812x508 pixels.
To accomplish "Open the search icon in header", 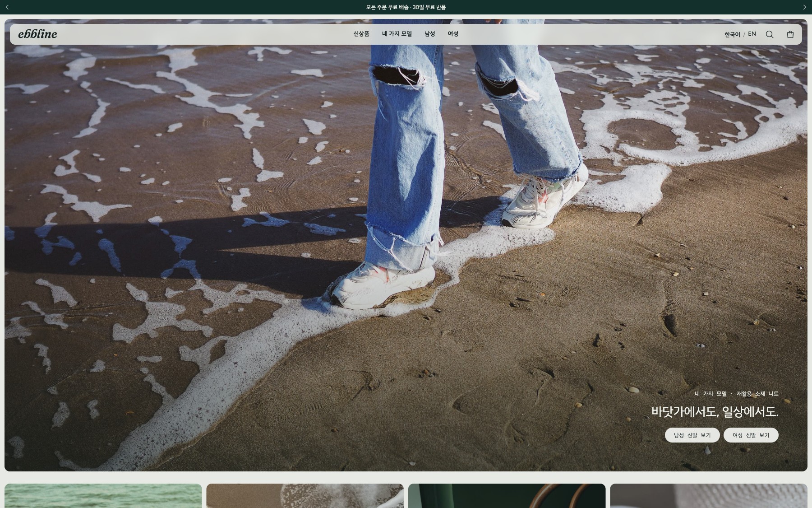I will pos(770,34).
